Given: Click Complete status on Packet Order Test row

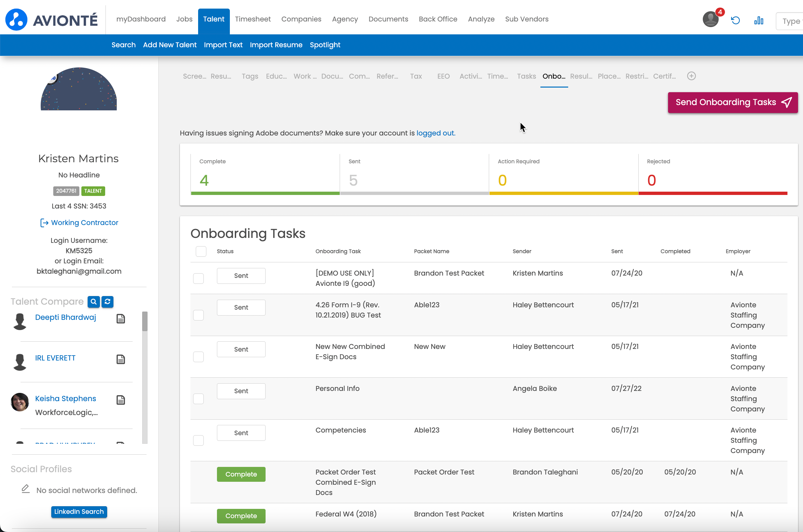Looking at the screenshot, I should click(241, 474).
